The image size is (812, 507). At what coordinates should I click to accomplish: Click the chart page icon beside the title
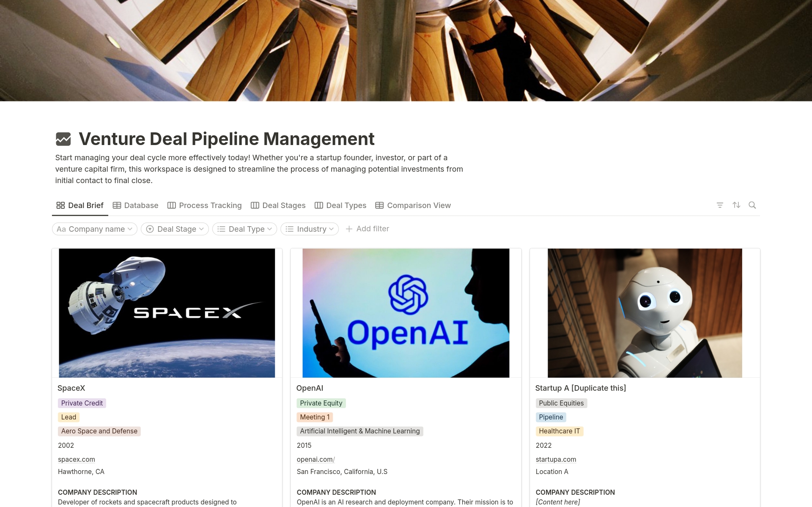click(63, 139)
